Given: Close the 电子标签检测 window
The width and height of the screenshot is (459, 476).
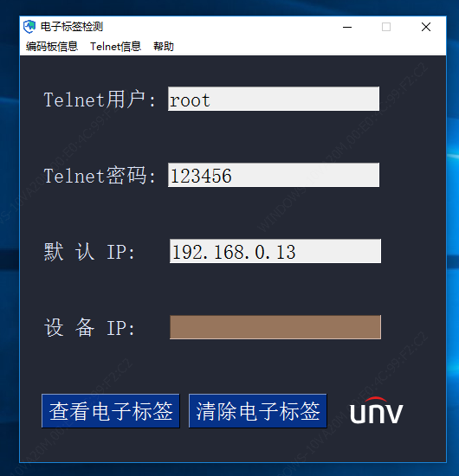Looking at the screenshot, I should pos(426,27).
